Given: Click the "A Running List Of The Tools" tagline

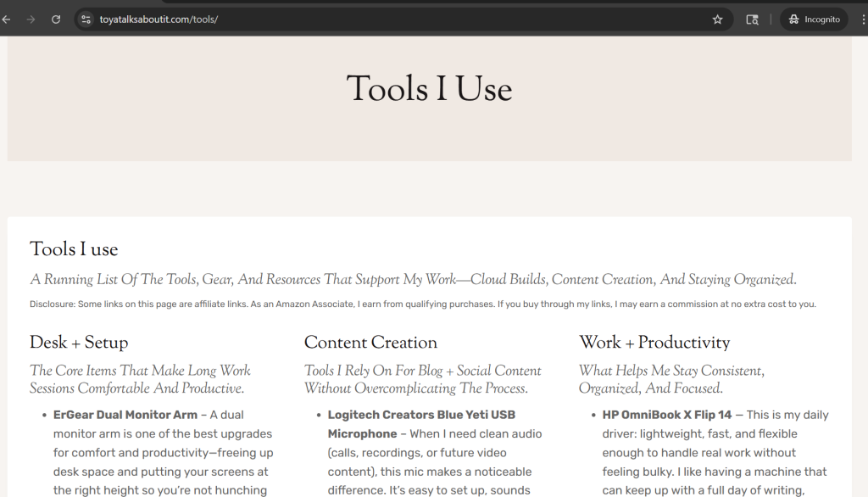Looking at the screenshot, I should (x=413, y=280).
